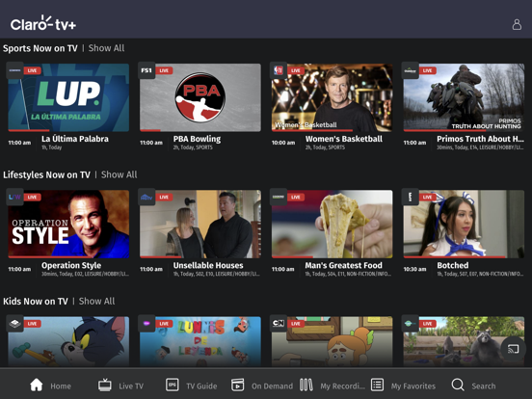Viewport: 532px width, 399px height.
Task: Open the La Última Palabra title
Action: (x=75, y=139)
